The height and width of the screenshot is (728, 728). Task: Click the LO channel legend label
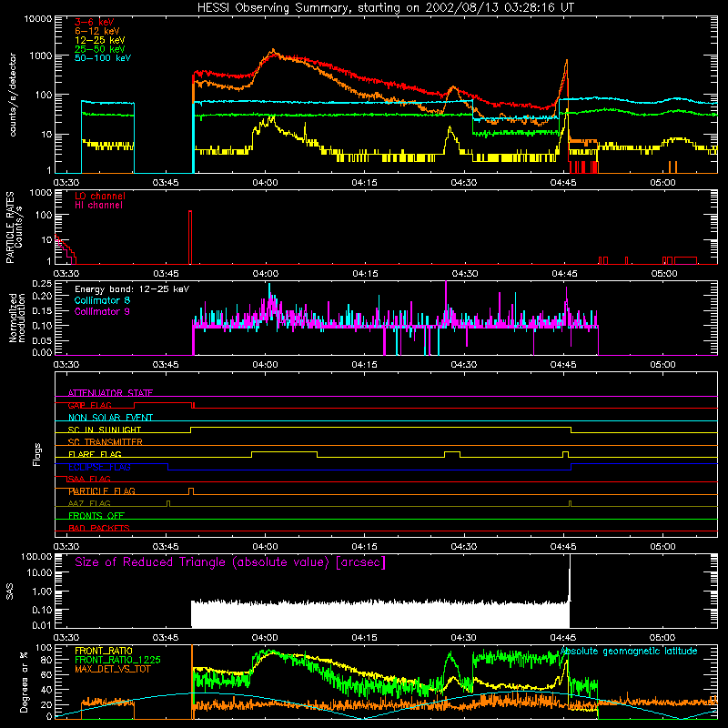pos(100,197)
